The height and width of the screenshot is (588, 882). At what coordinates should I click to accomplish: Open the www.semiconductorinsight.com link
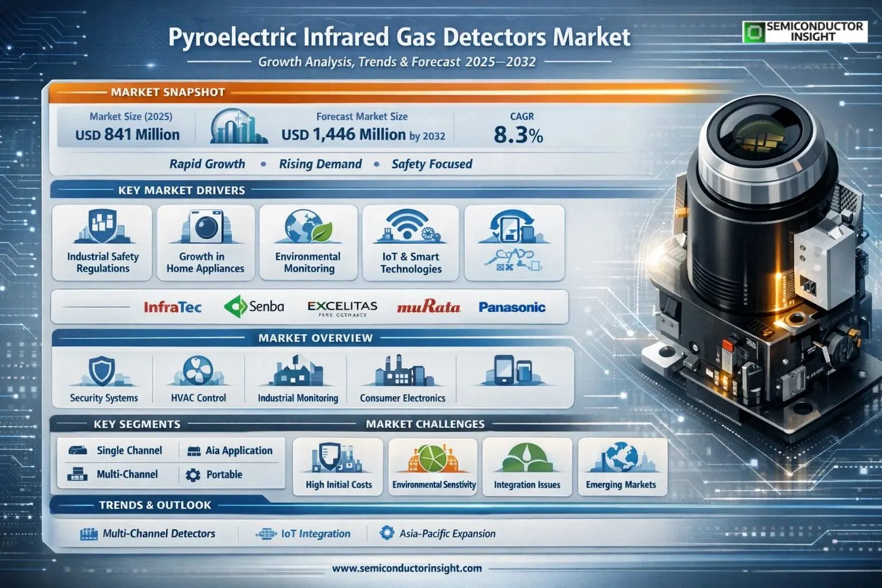[x=407, y=568]
